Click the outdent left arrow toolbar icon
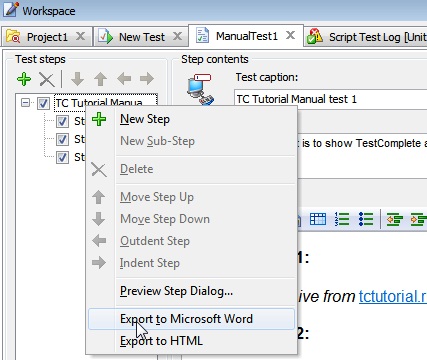427x360 pixels. click(124, 79)
